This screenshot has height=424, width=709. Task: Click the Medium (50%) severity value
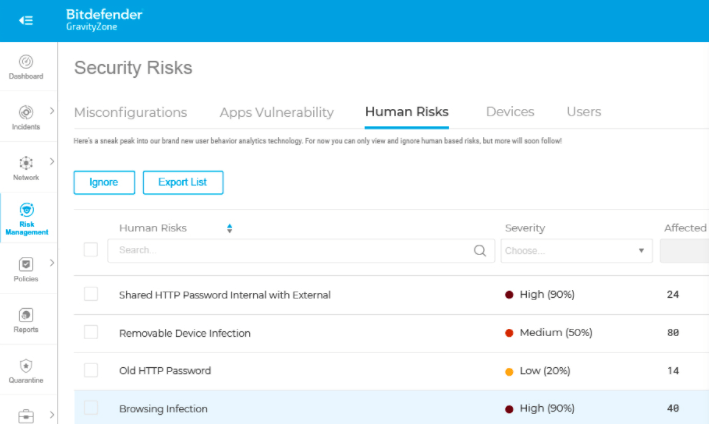[556, 333]
